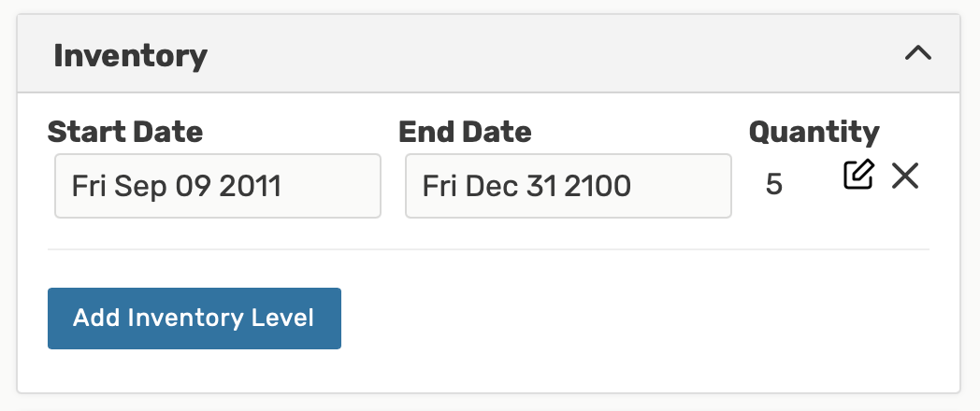Viewport: 980px width, 411px height.
Task: Click the Inventory section heading text
Action: point(130,56)
